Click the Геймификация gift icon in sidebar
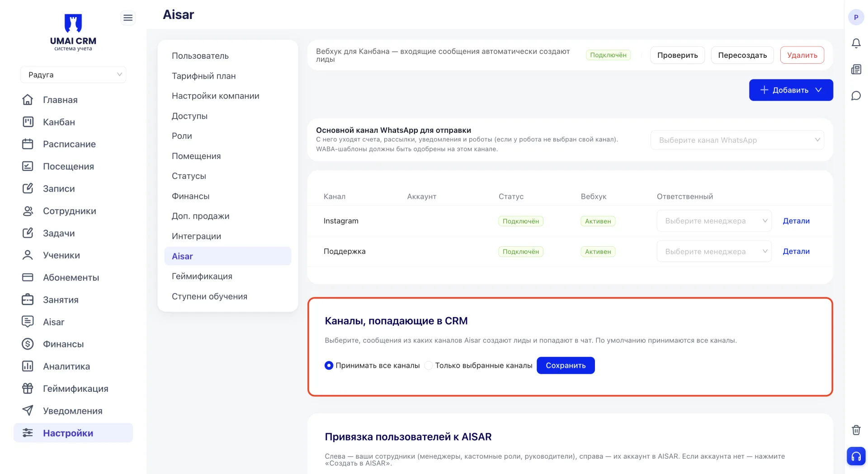The image size is (868, 474). tap(28, 388)
